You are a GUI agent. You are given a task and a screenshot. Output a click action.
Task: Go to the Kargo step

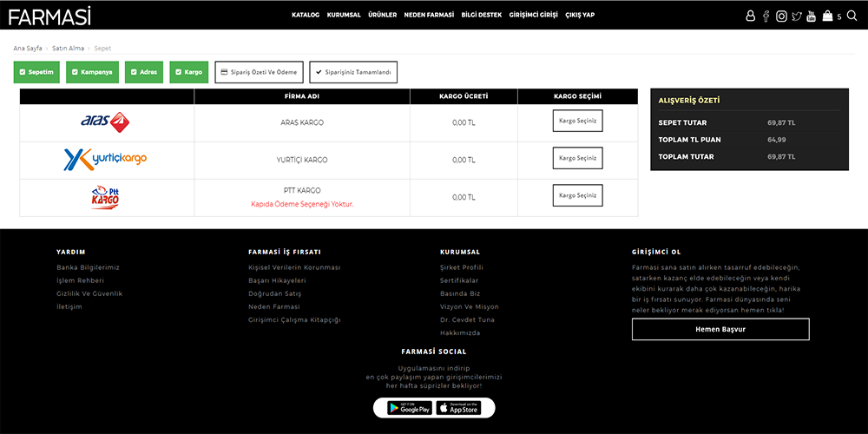189,73
